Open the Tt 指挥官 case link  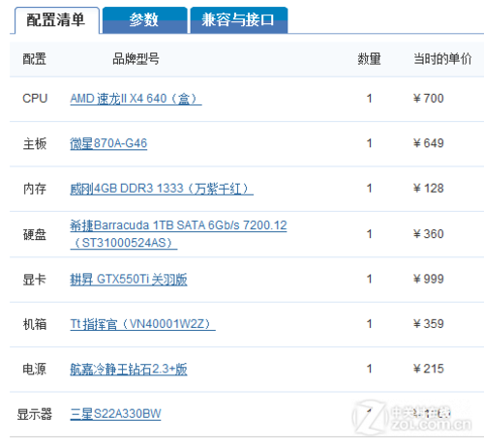(142, 324)
